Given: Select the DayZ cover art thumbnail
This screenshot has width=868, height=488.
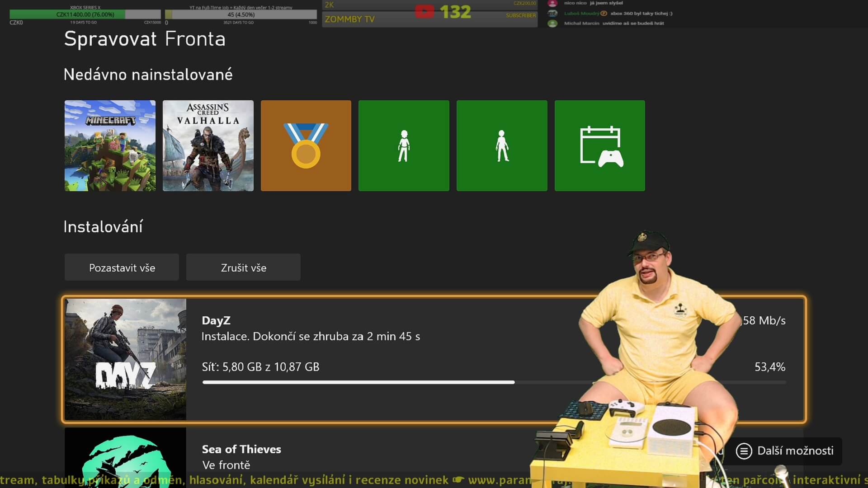Looking at the screenshot, I should point(125,359).
